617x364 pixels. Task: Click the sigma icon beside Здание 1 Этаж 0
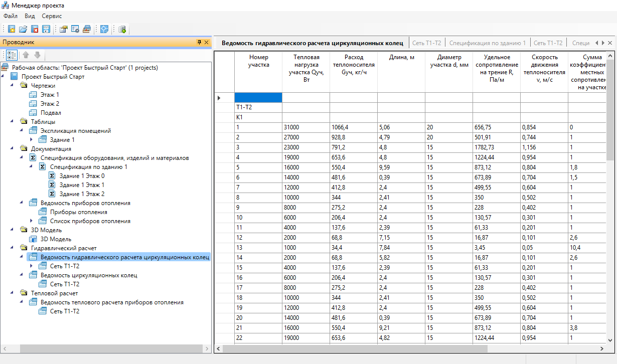(x=52, y=176)
